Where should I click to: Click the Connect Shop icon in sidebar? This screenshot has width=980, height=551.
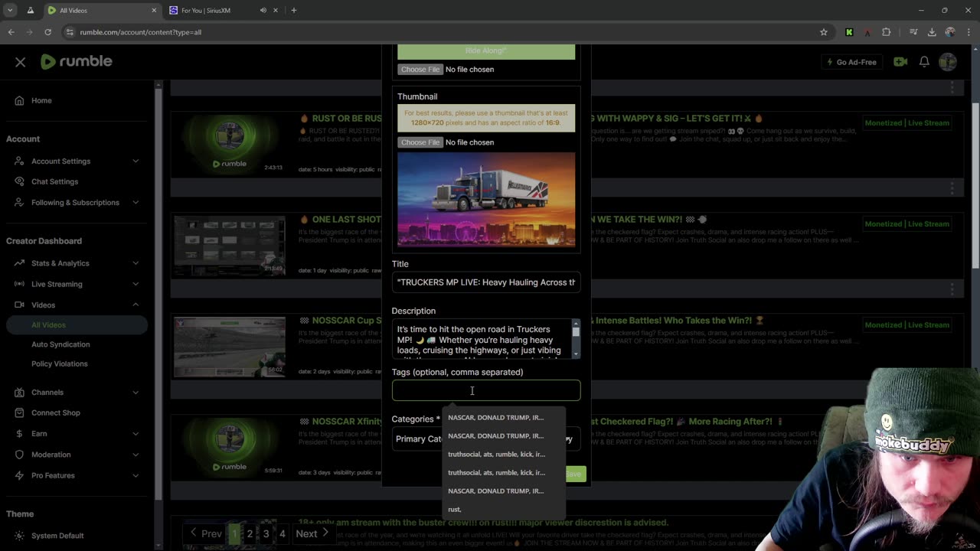coord(19,412)
